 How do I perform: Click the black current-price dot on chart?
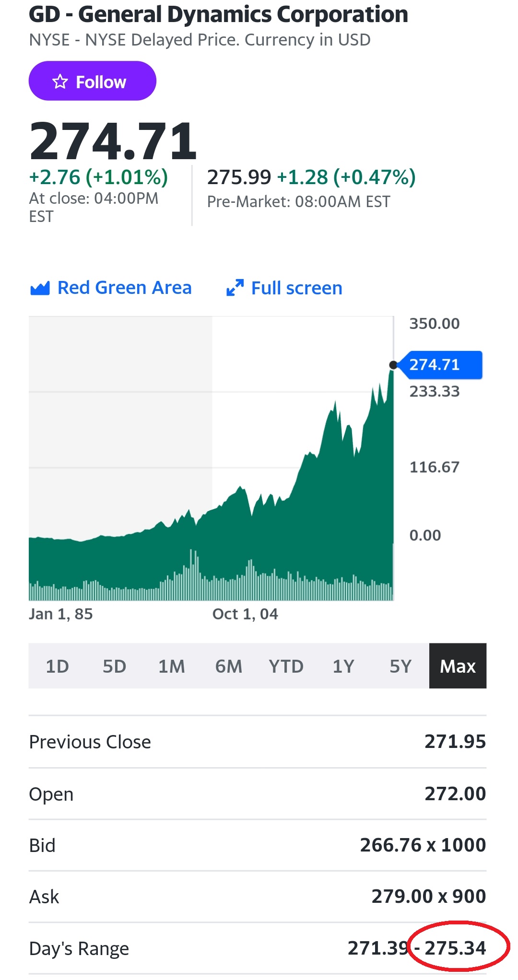click(x=393, y=365)
